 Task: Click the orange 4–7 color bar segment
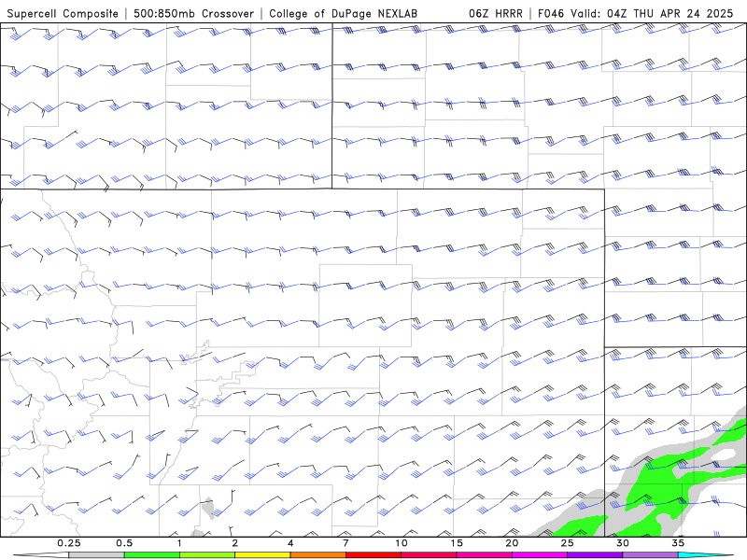click(317, 555)
